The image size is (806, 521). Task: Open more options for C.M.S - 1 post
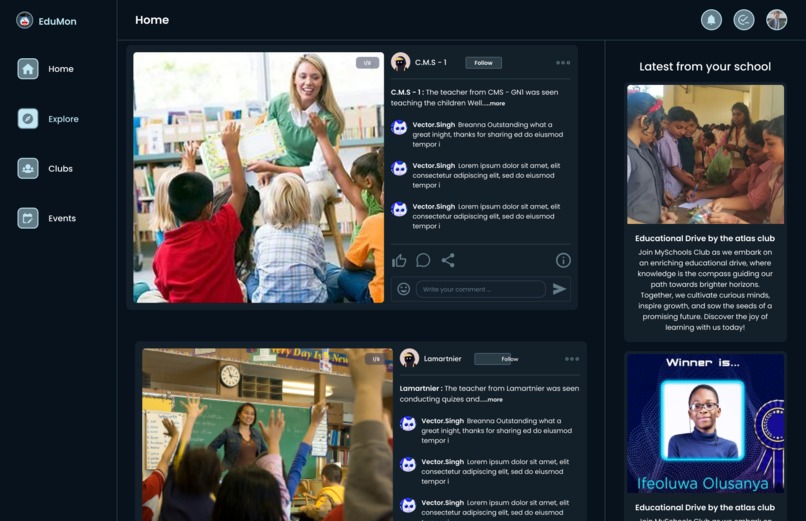(x=563, y=63)
